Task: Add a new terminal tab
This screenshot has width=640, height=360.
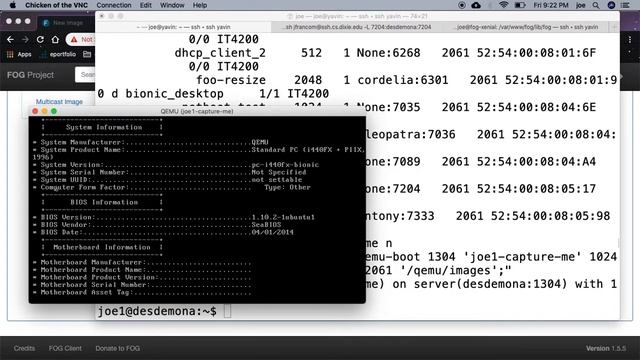Action: pyautogui.click(x=614, y=27)
